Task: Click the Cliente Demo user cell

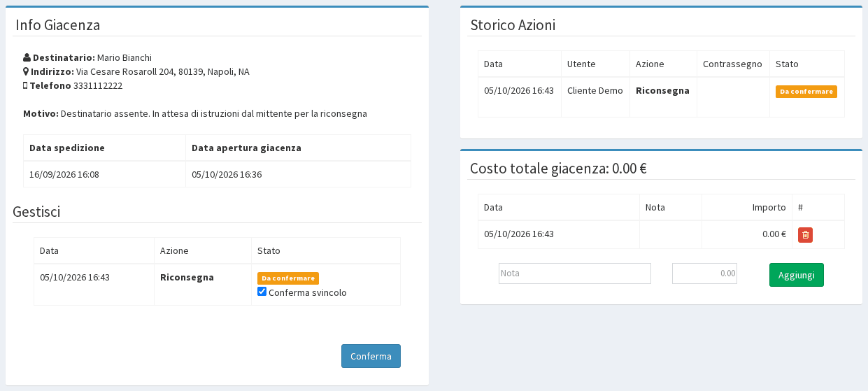Action: click(x=595, y=90)
